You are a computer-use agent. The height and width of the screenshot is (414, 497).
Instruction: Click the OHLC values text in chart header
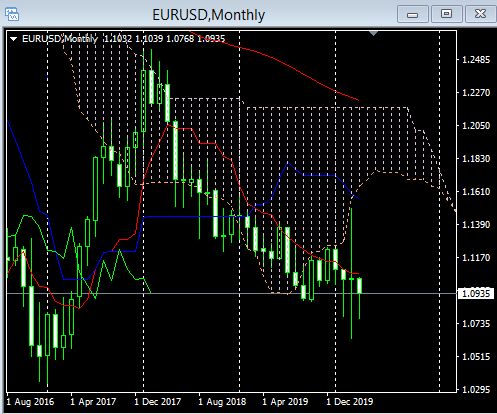[x=164, y=39]
